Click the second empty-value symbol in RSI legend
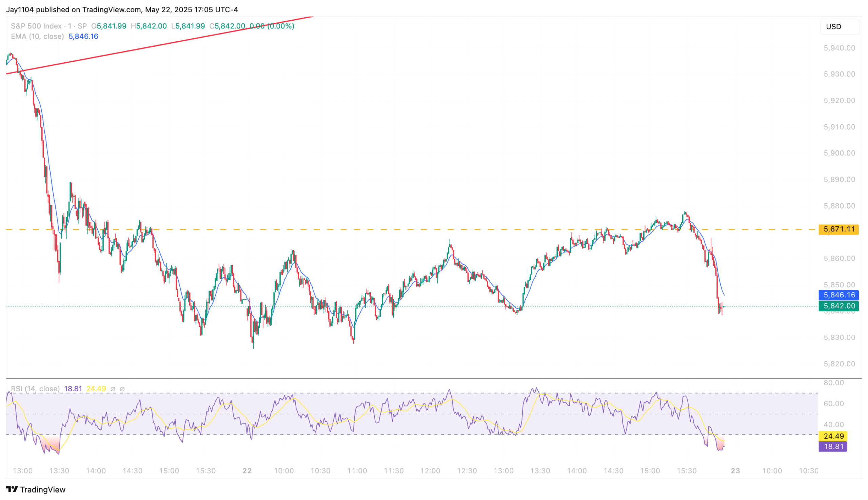The image size is (868, 500). 122,389
